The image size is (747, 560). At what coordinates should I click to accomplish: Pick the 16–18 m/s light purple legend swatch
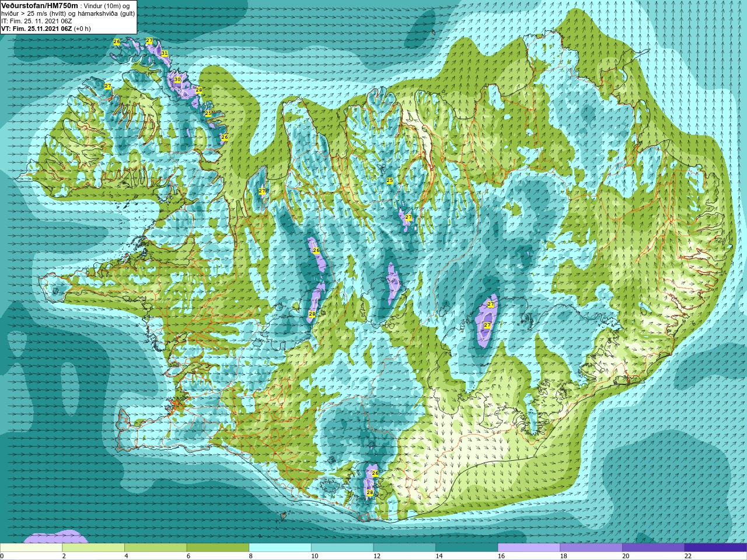click(x=529, y=548)
